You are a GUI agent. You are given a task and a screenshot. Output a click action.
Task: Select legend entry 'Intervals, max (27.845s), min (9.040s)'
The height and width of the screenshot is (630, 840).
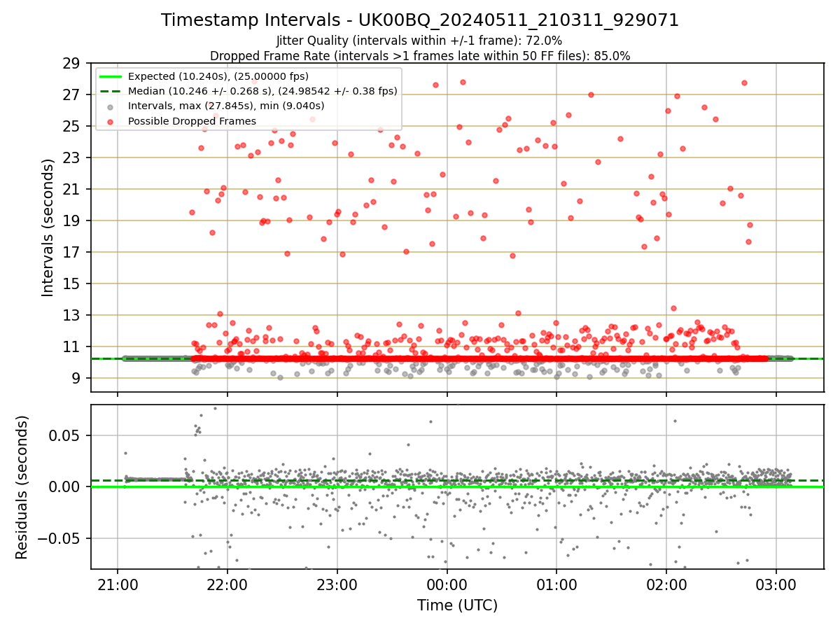coord(226,106)
